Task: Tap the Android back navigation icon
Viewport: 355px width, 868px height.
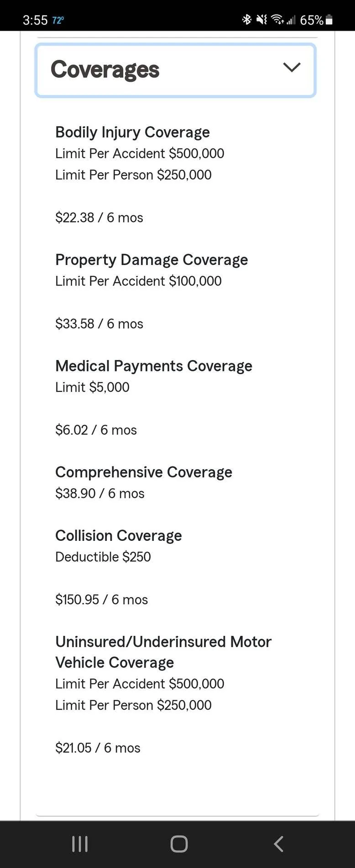Action: (x=279, y=844)
